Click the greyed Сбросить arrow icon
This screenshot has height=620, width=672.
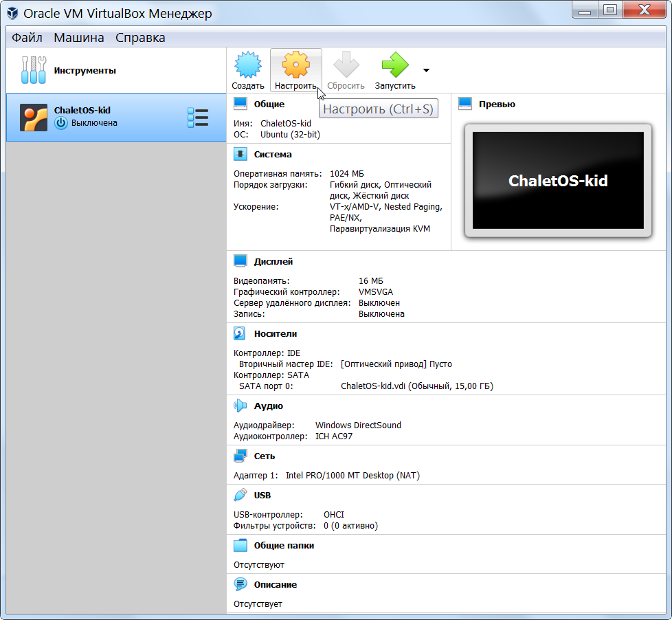pyautogui.click(x=346, y=65)
